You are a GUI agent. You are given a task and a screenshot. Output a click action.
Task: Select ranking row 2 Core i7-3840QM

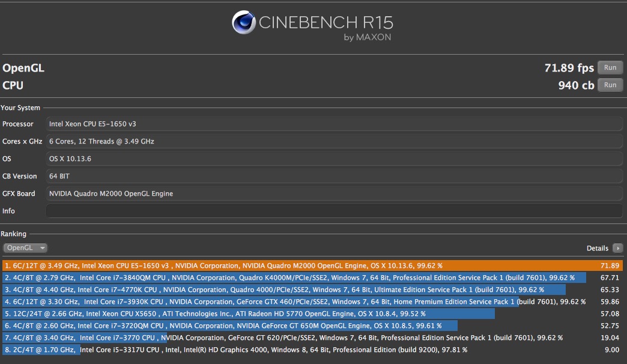tap(312, 278)
